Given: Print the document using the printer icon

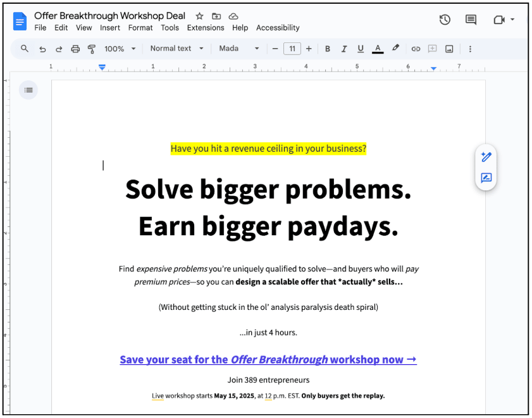Looking at the screenshot, I should (75, 49).
